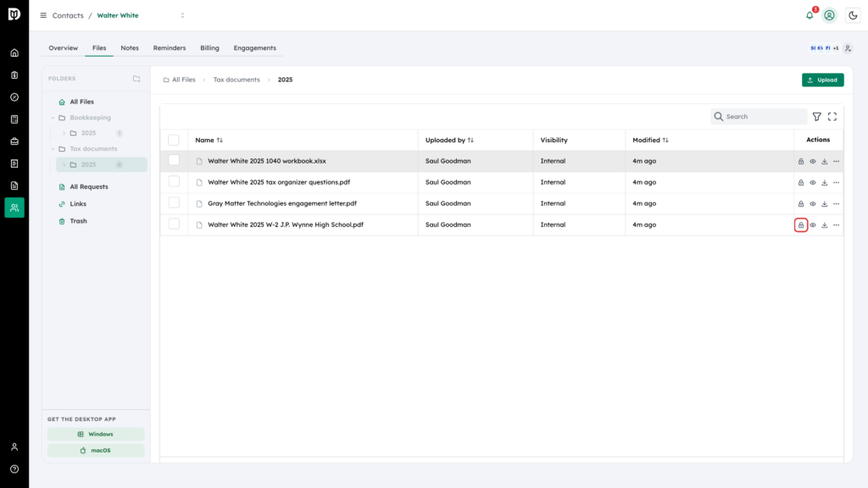Collapse the Tax documents folder tree

tap(53, 149)
